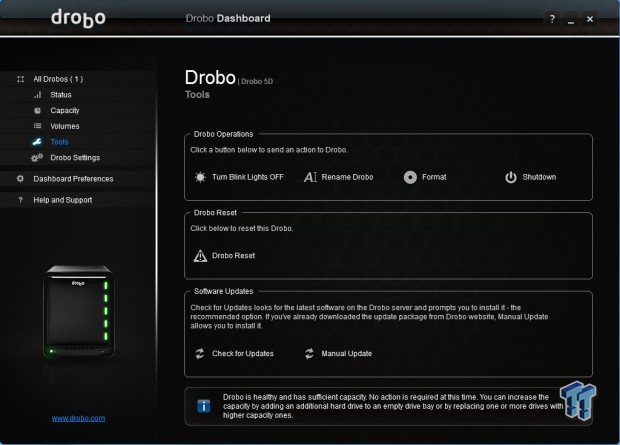Click the Capacity pie icon in sidebar
620x445 pixels.
pos(38,111)
